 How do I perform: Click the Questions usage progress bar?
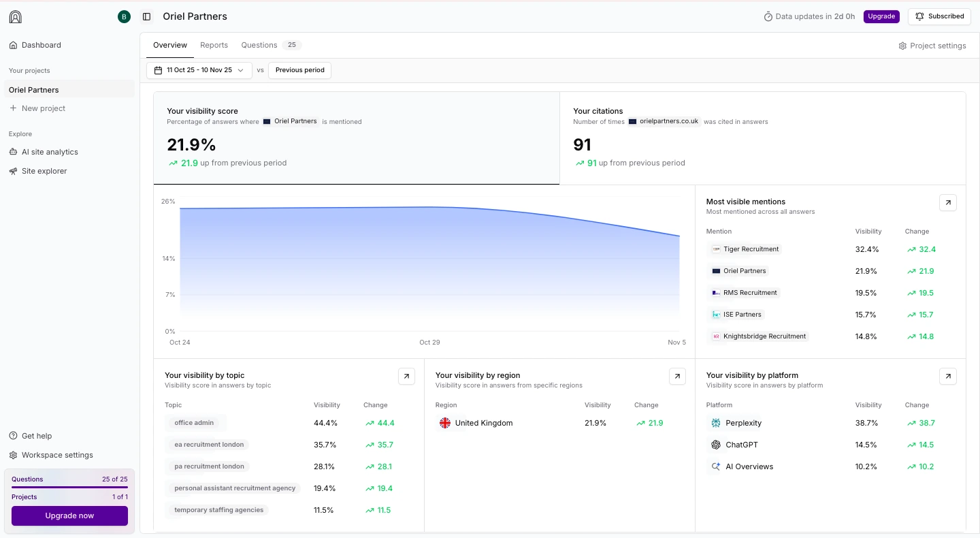pyautogui.click(x=69, y=487)
